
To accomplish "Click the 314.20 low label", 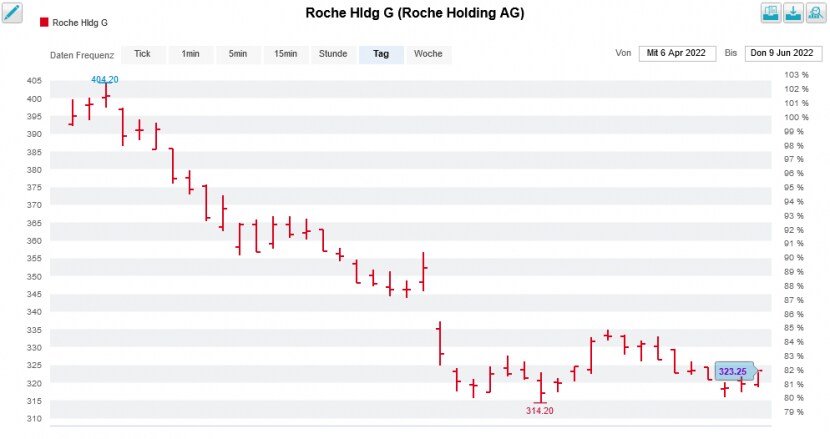I will coord(540,410).
